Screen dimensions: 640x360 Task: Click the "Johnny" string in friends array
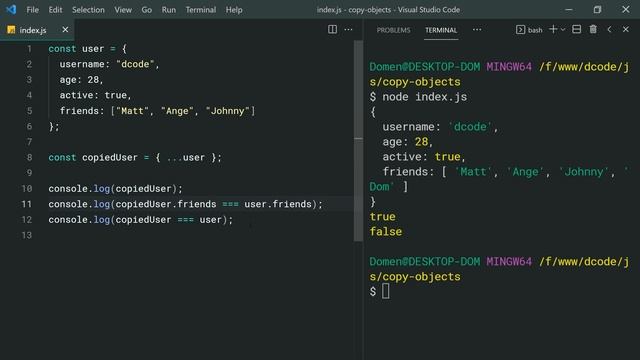[x=227, y=111]
